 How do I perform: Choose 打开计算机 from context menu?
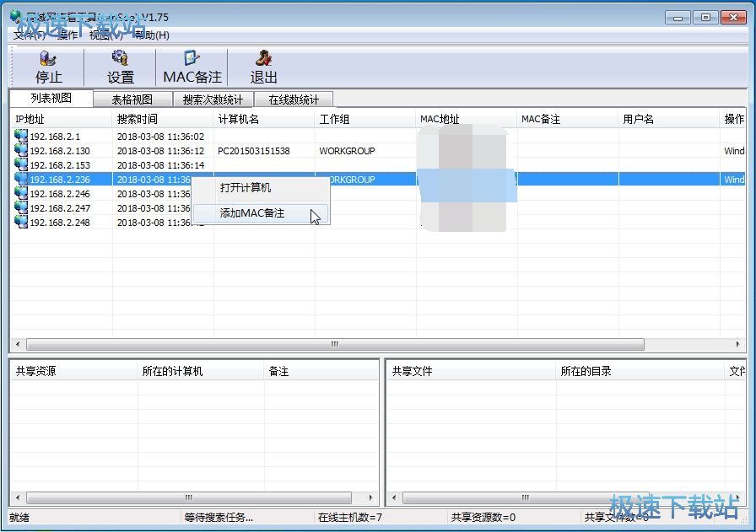click(261, 188)
